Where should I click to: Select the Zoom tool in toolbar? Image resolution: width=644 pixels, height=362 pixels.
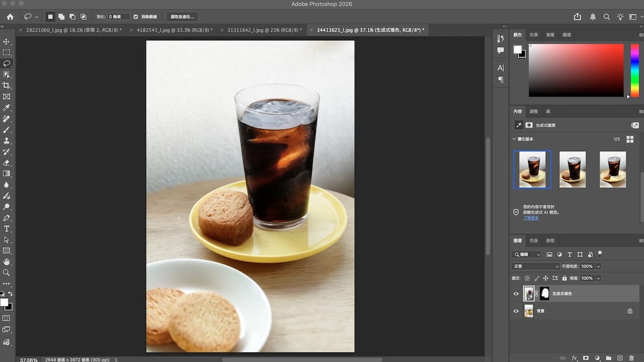6,272
